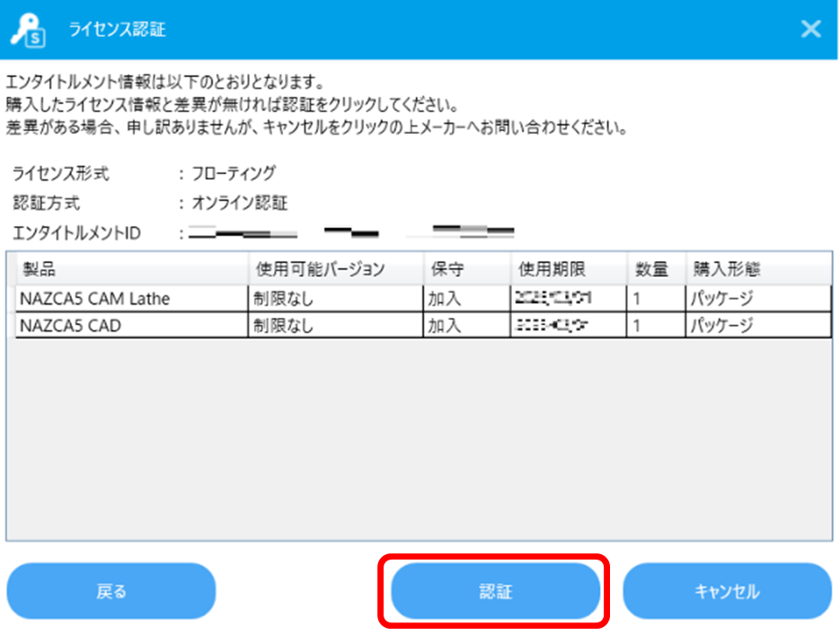
Task: Click the エンタイトルメントID label
Action: (76, 234)
